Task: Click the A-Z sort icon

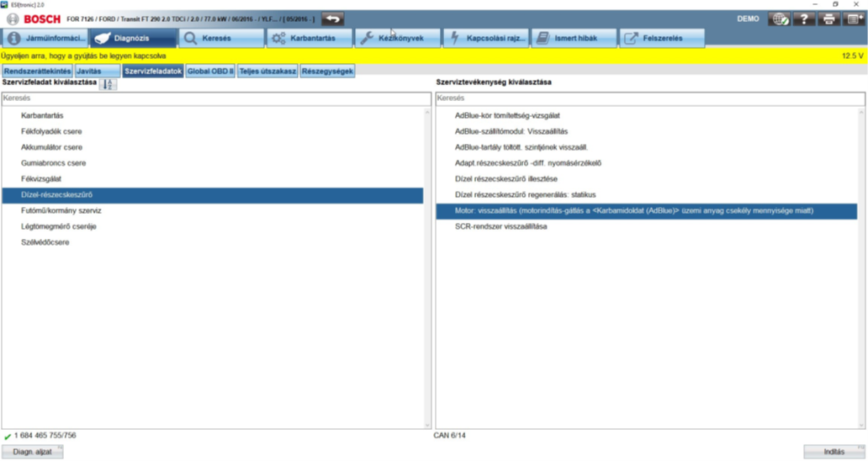Action: coord(108,83)
